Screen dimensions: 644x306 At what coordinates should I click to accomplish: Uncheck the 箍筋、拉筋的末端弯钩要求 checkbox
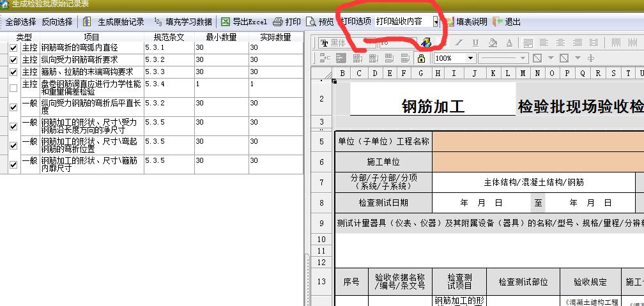point(13,72)
